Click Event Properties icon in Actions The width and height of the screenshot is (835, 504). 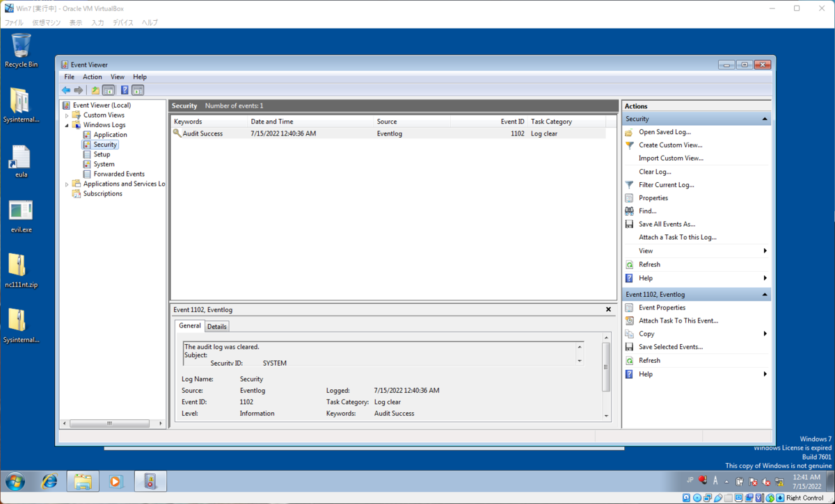pyautogui.click(x=629, y=308)
